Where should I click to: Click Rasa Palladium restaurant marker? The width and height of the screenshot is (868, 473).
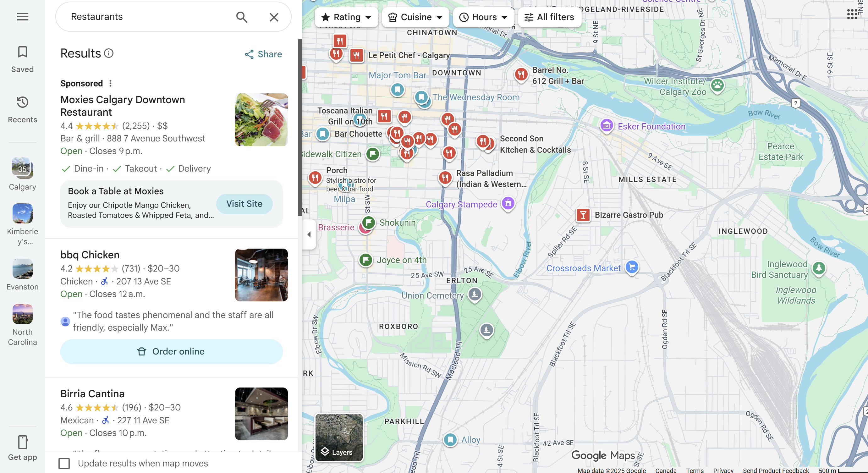(445, 178)
